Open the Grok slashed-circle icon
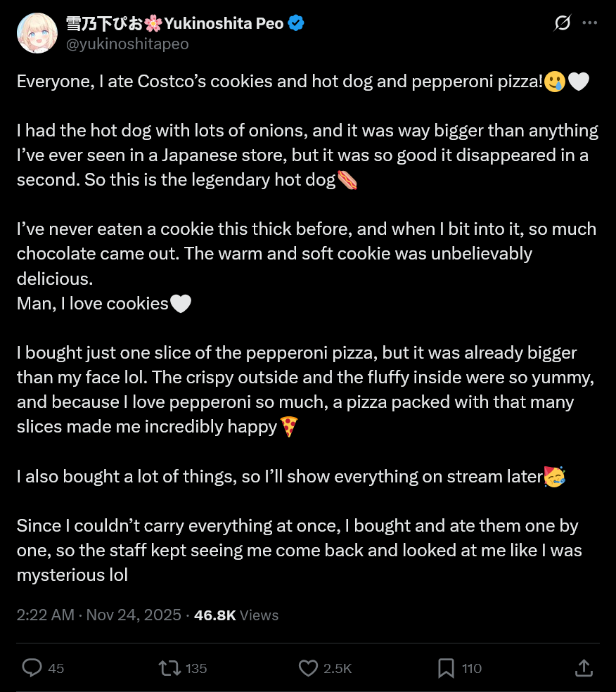Image resolution: width=616 pixels, height=692 pixels. click(562, 23)
